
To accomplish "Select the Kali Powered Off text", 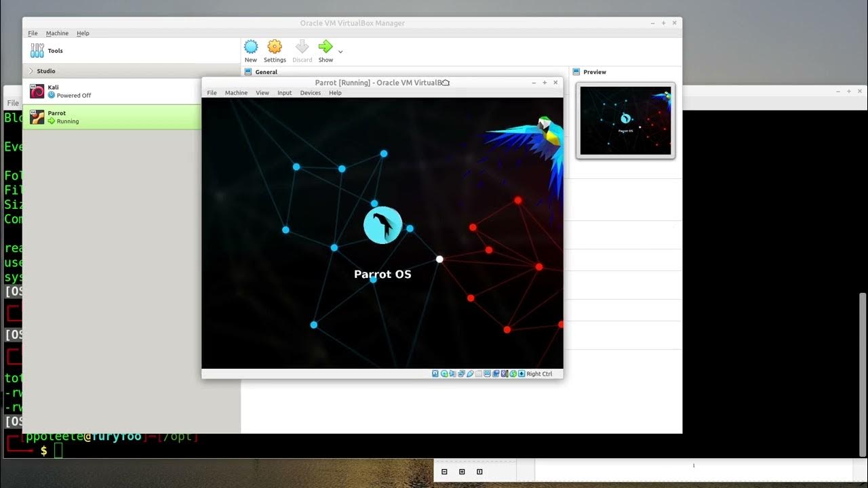I will coord(74,96).
